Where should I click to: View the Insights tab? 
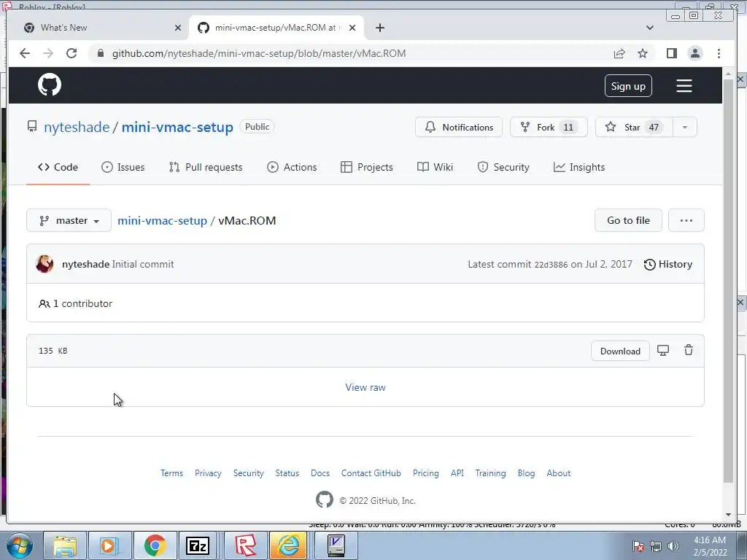[x=579, y=167]
